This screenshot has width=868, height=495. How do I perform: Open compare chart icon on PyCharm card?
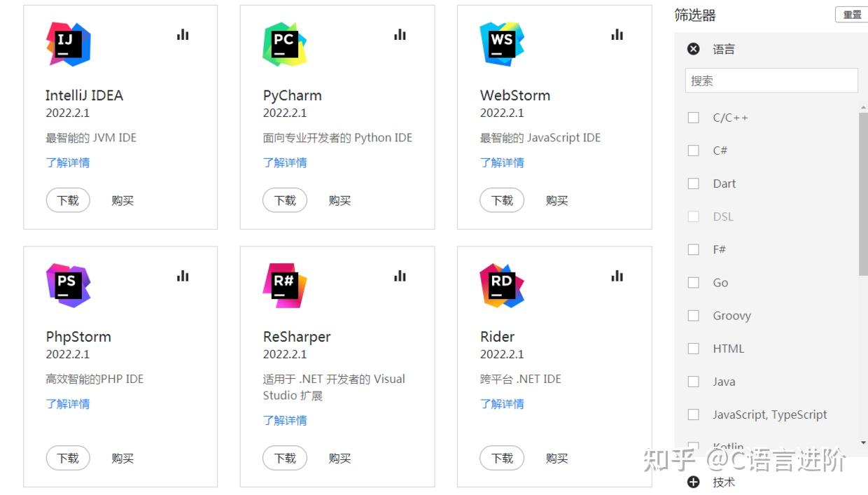pos(400,34)
